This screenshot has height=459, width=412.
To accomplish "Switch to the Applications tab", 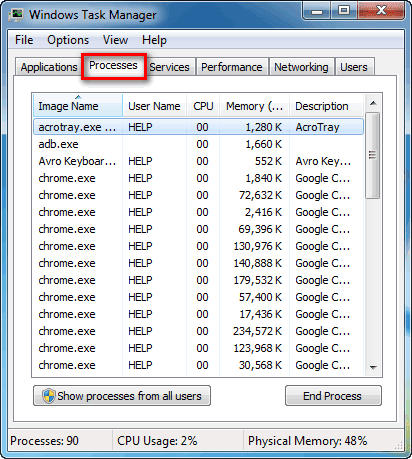I will point(49,67).
